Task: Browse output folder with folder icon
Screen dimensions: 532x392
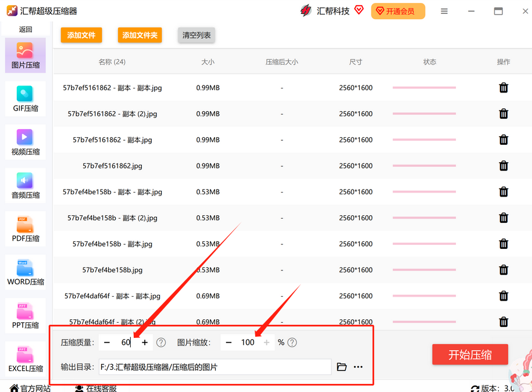Action: 342,367
